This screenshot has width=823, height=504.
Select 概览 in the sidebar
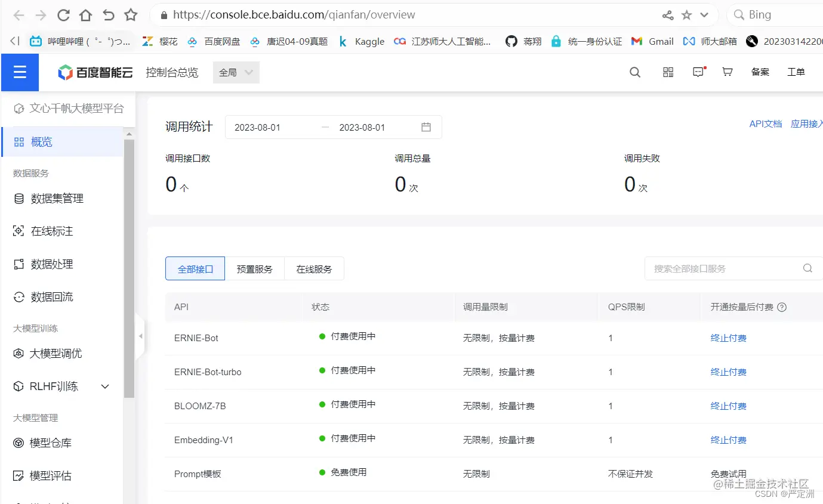62,142
